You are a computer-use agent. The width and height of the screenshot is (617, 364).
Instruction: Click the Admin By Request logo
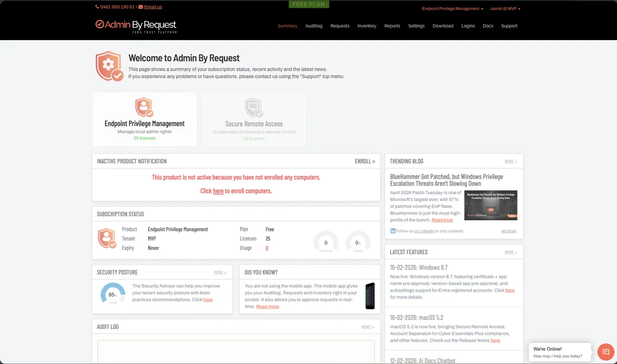pyautogui.click(x=136, y=26)
